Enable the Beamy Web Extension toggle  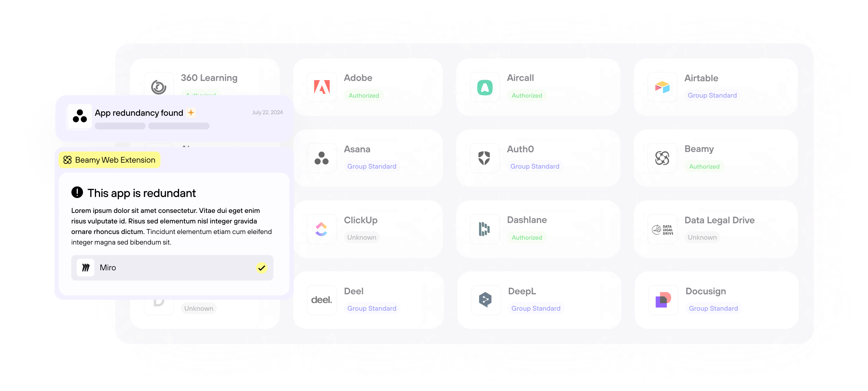click(108, 160)
